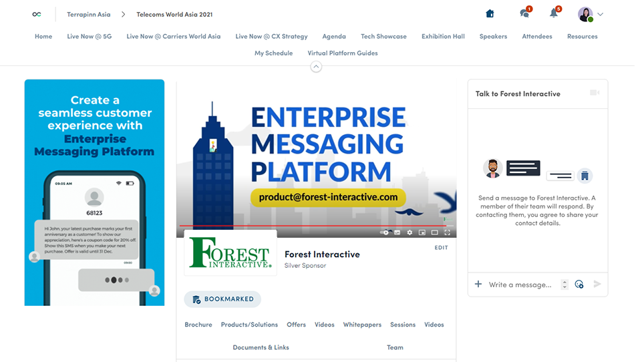The height and width of the screenshot is (362, 644).
Task: Click the Silver Sponsor label
Action: (305, 266)
